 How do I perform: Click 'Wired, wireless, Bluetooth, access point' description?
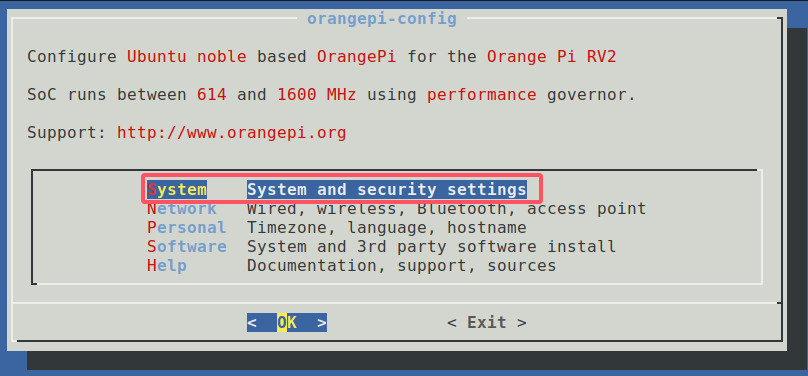[446, 209]
